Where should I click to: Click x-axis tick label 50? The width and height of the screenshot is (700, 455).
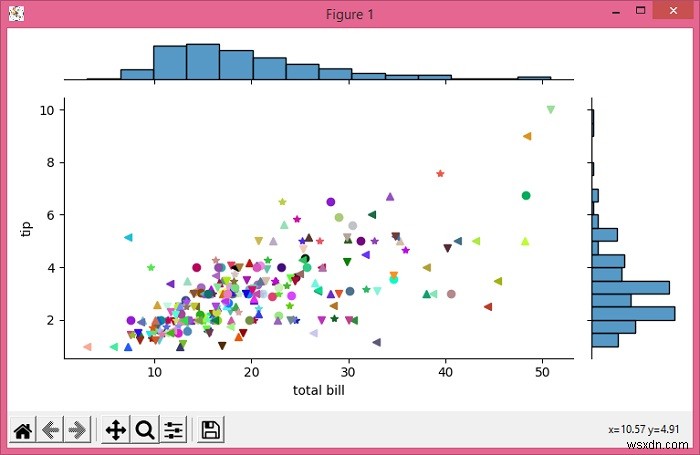(x=542, y=372)
